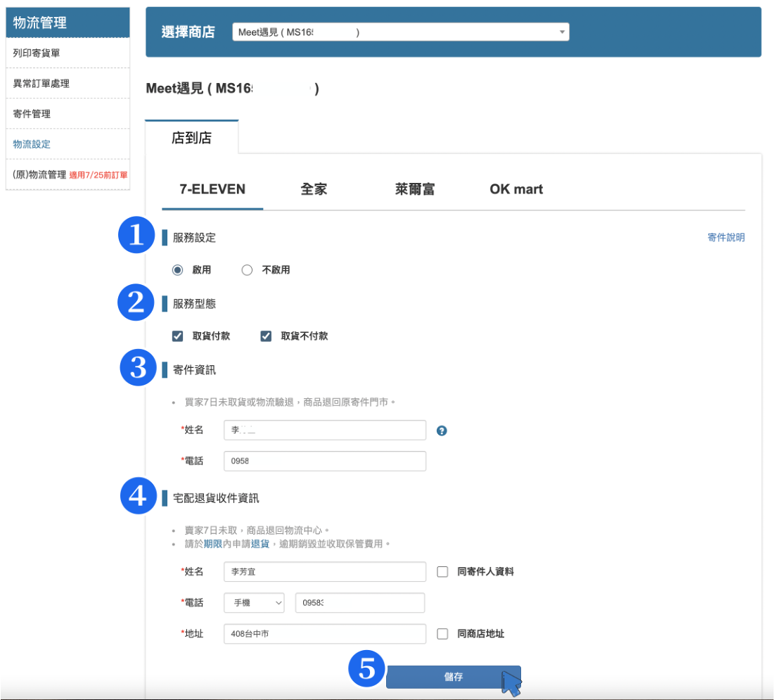Click the 地址 address input field
The width and height of the screenshot is (775, 700).
point(325,634)
